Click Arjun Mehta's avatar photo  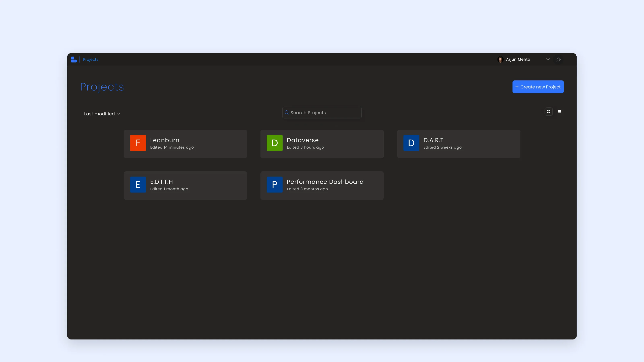pyautogui.click(x=501, y=60)
